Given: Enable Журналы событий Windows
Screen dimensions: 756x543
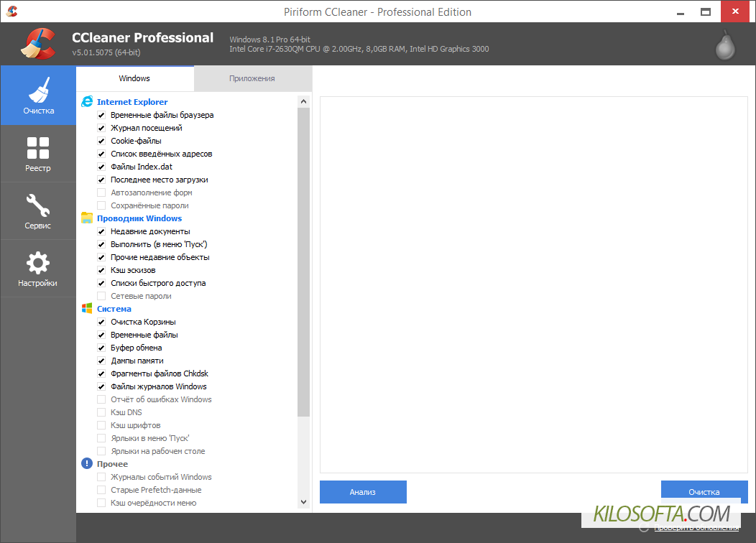Looking at the screenshot, I should (x=101, y=477).
